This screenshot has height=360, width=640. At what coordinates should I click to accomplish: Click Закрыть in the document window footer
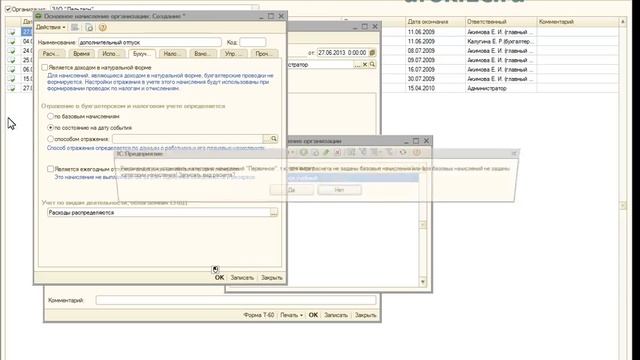coord(365,315)
